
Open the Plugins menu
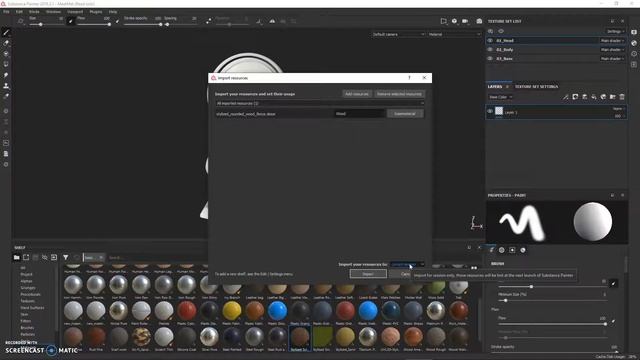pos(96,12)
